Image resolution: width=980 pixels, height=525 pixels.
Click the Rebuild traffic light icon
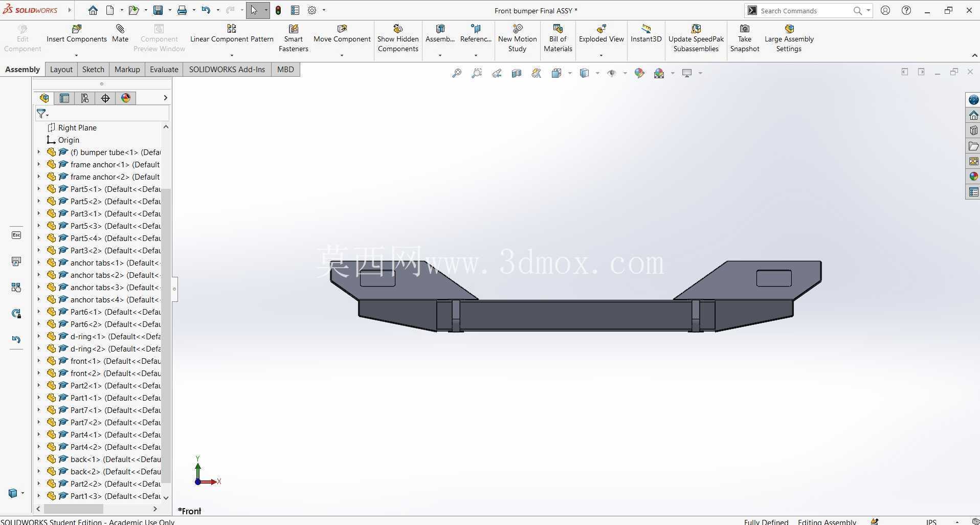click(x=278, y=10)
